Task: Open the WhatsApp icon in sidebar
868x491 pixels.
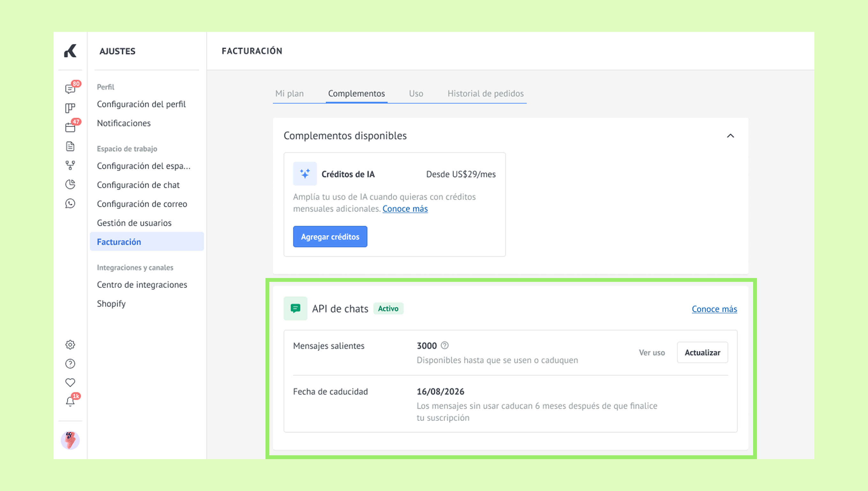Action: tap(70, 203)
